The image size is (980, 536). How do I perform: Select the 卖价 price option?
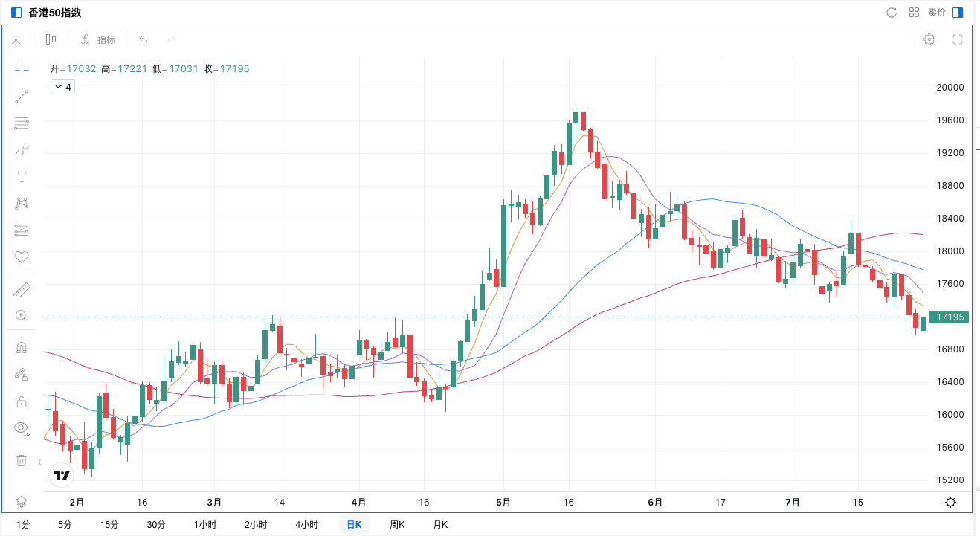pyautogui.click(x=937, y=12)
